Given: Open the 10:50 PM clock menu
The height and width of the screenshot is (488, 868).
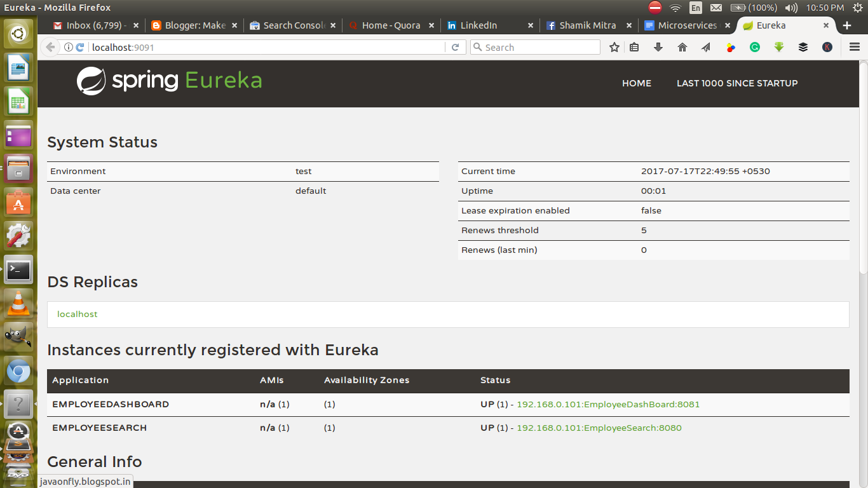Looking at the screenshot, I should coord(825,8).
